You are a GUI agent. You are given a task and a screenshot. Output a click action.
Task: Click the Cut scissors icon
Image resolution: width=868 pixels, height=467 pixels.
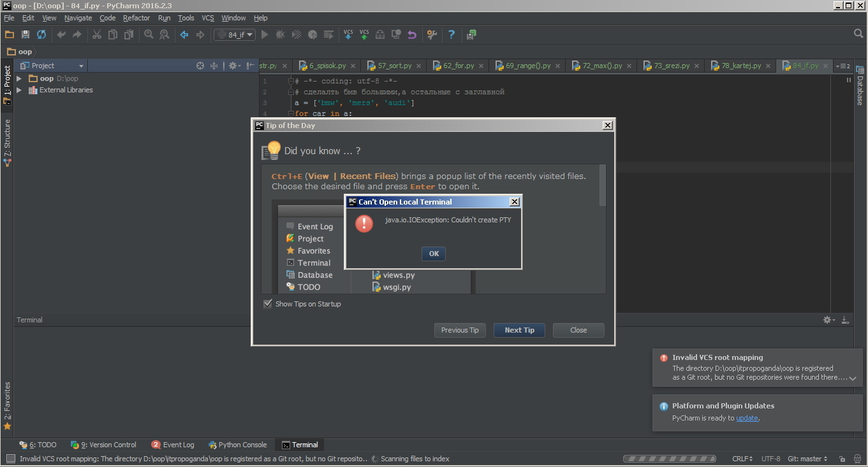click(x=97, y=34)
